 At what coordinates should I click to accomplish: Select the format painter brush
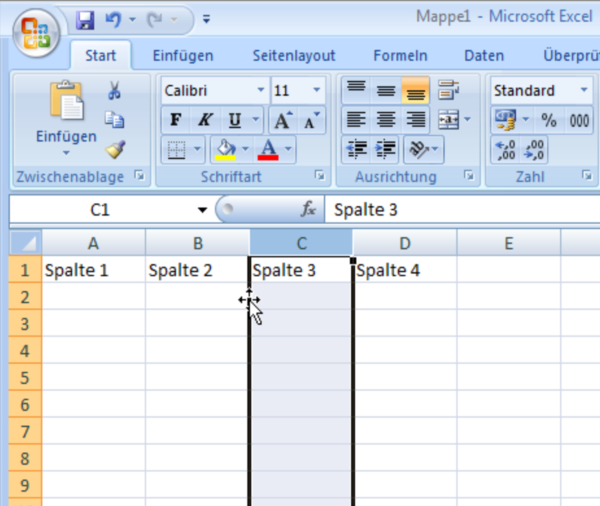114,150
